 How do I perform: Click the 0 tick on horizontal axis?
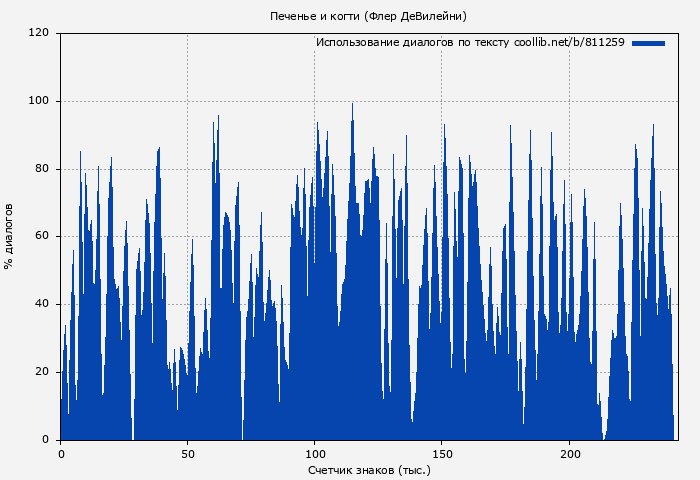pyautogui.click(x=61, y=453)
